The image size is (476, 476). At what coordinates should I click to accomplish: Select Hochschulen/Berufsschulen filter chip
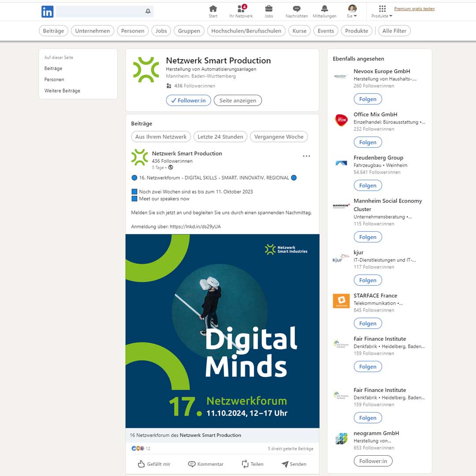[246, 31]
